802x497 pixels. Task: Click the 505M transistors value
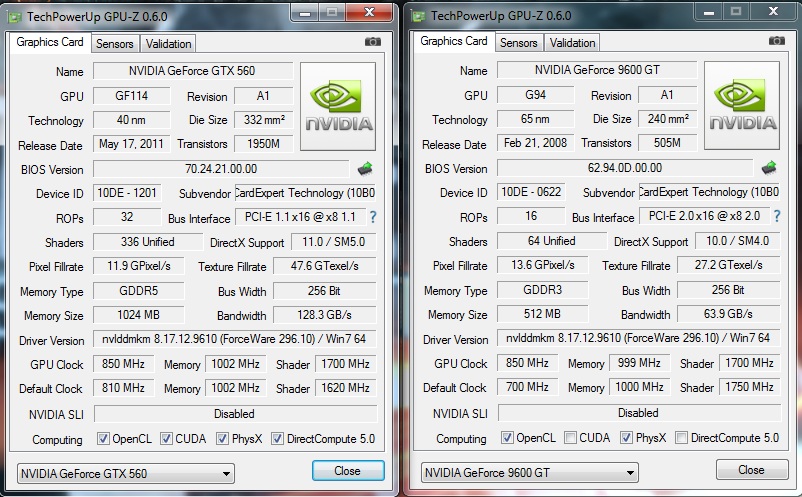[x=667, y=143]
